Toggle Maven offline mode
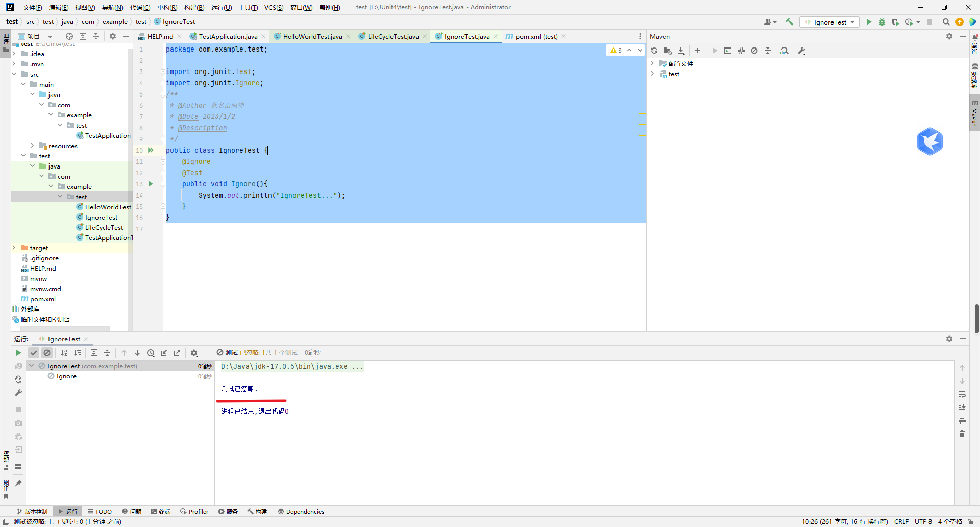 point(741,51)
